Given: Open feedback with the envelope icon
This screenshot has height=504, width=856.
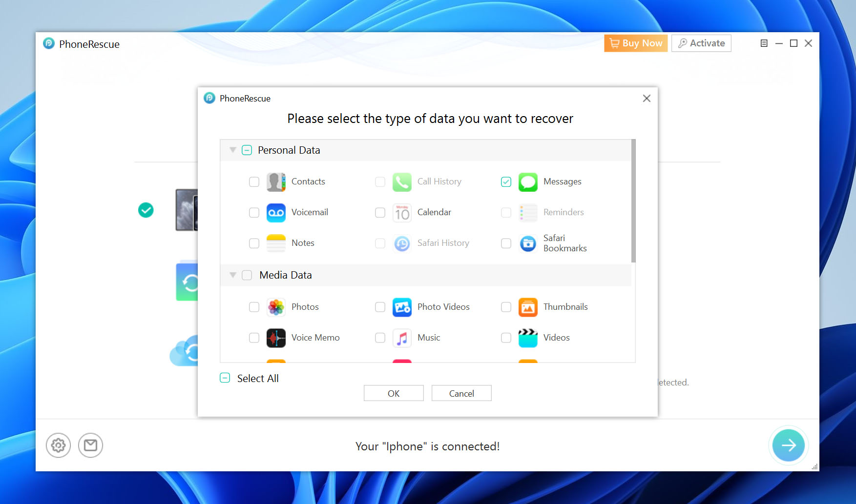Looking at the screenshot, I should click(x=90, y=445).
